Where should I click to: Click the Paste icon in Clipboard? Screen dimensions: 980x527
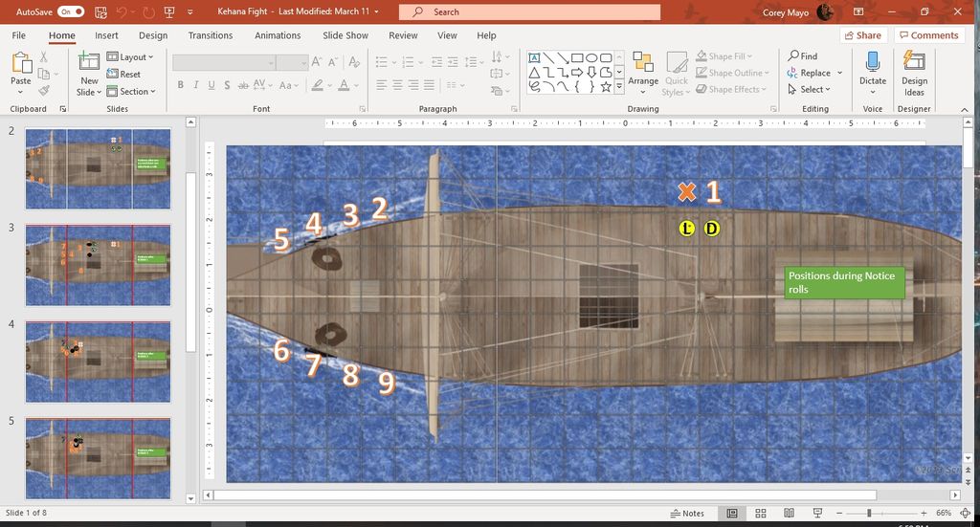[21, 63]
